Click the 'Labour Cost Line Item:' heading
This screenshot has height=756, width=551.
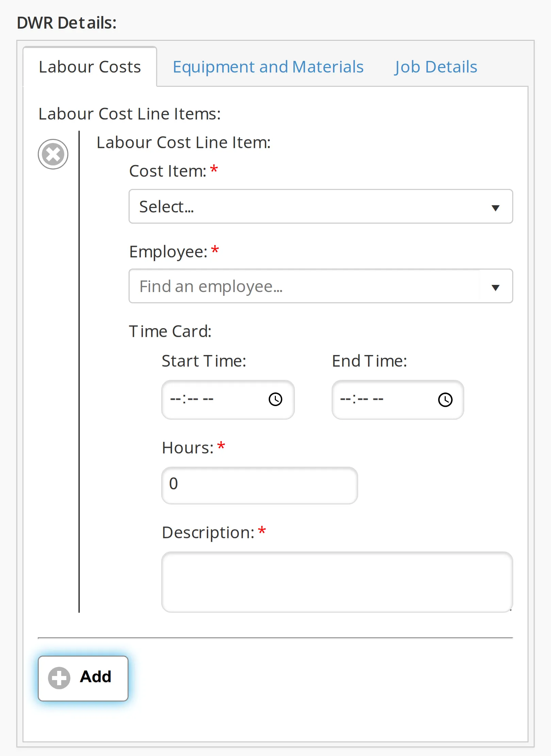(184, 142)
